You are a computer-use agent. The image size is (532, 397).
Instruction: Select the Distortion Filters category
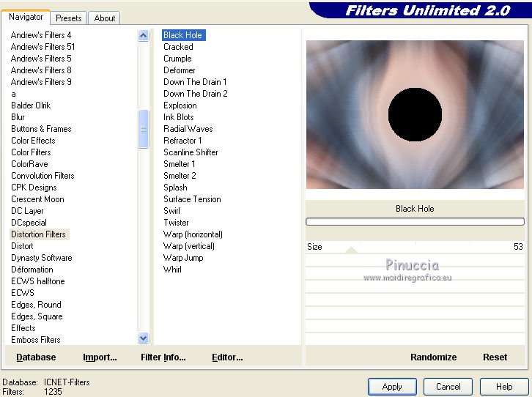[x=39, y=234]
